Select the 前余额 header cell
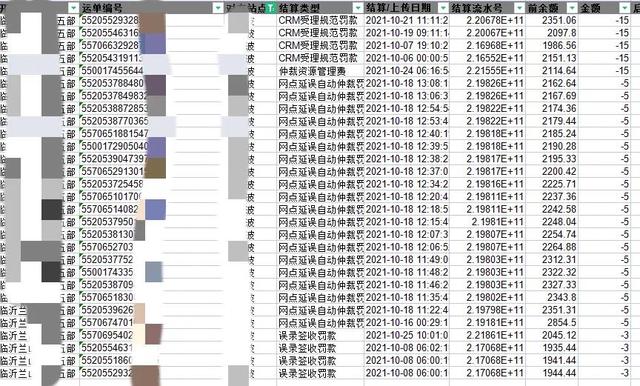 tap(552, 8)
